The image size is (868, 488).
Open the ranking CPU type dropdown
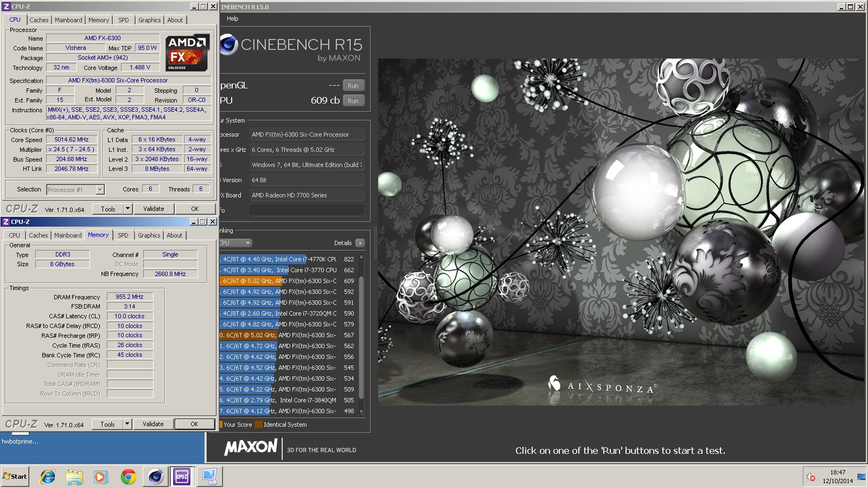coord(236,243)
